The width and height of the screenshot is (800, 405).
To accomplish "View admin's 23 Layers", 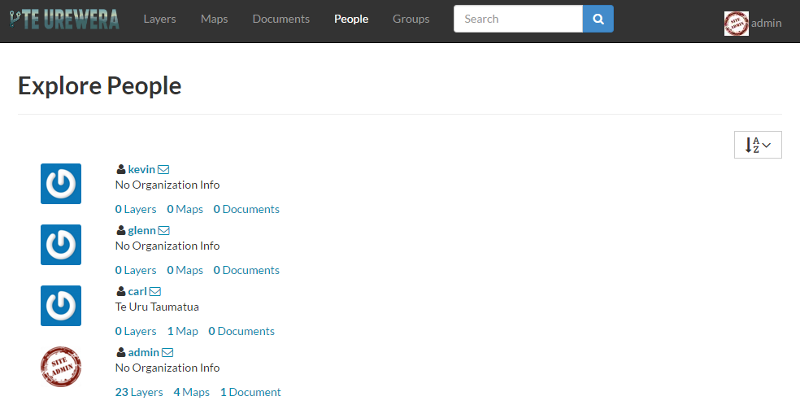I will [x=139, y=392].
